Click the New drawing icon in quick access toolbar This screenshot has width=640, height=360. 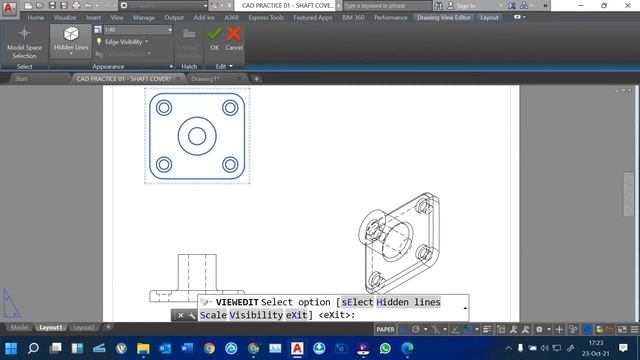coord(28,6)
